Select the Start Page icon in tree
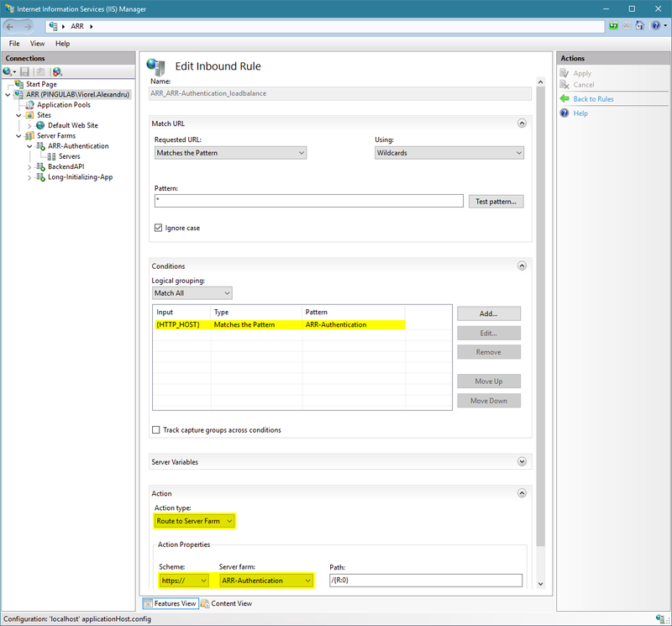Screen dimensions: 672x626 (x=18, y=84)
